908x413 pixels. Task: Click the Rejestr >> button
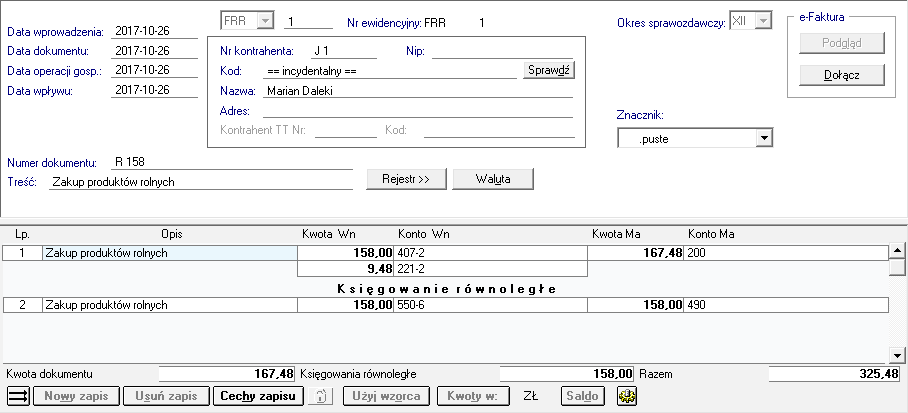tap(406, 179)
